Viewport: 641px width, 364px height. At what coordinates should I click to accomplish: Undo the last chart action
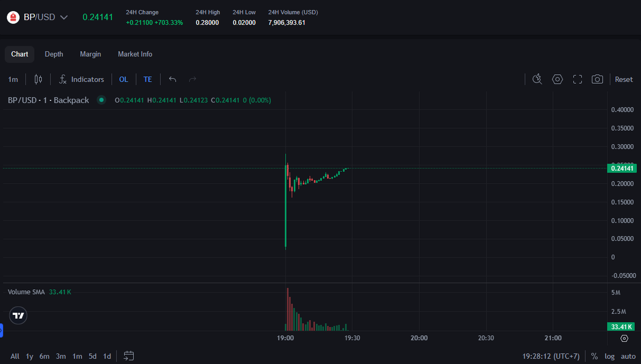coord(173,79)
